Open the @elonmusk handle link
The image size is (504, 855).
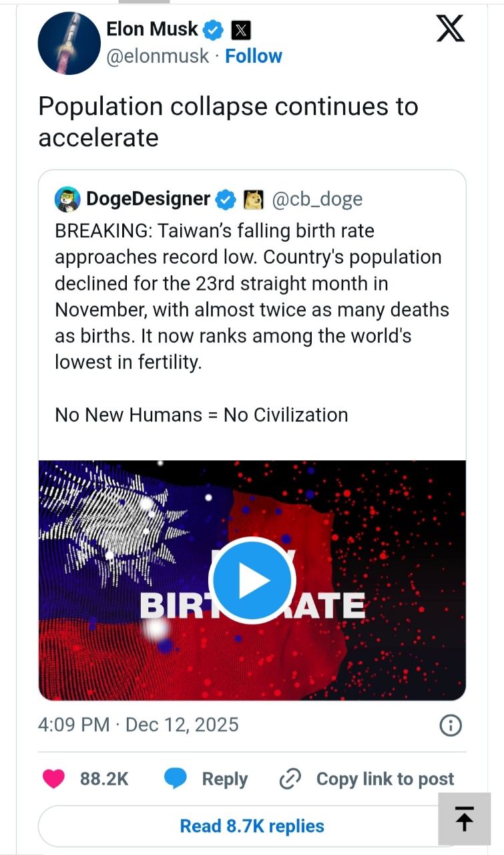(158, 56)
